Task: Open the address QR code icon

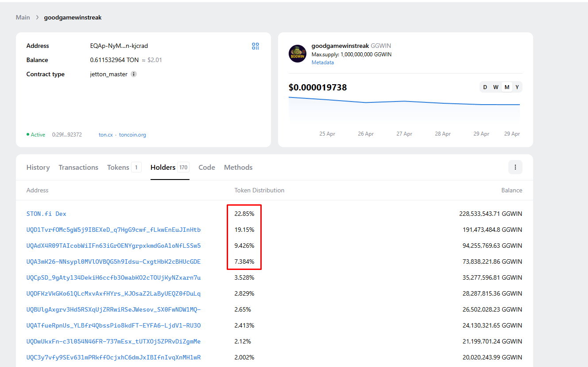Action: pos(255,46)
